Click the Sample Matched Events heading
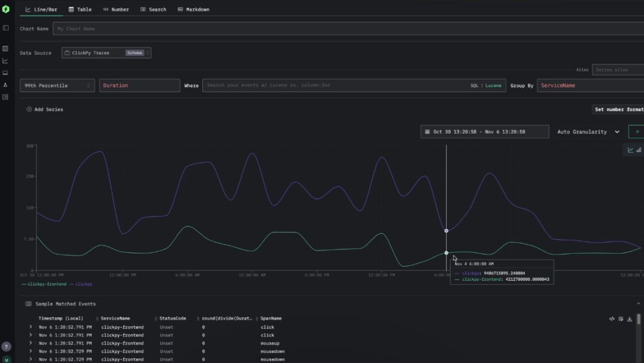The height and width of the screenshot is (363, 644). coord(66,304)
